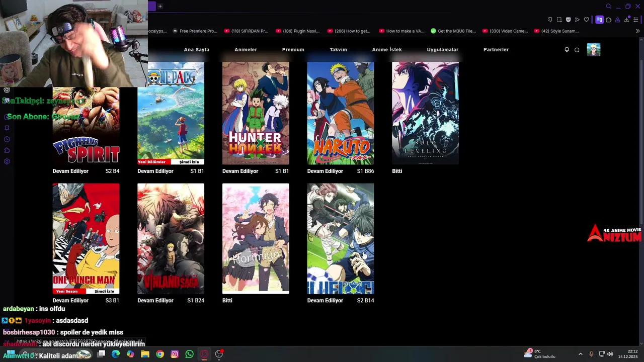Click the send/flow arrow icon in toolbar
Image resolution: width=644 pixels, height=362 pixels.
pos(577,20)
